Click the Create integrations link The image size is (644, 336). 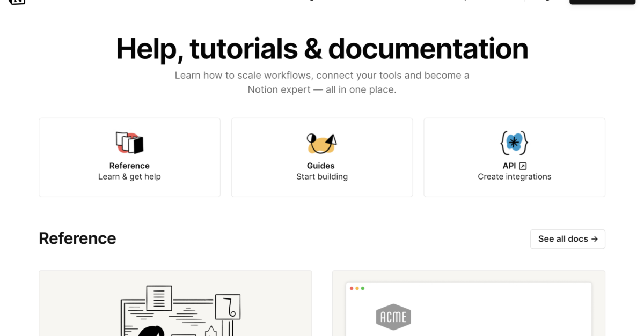pyautogui.click(x=514, y=176)
